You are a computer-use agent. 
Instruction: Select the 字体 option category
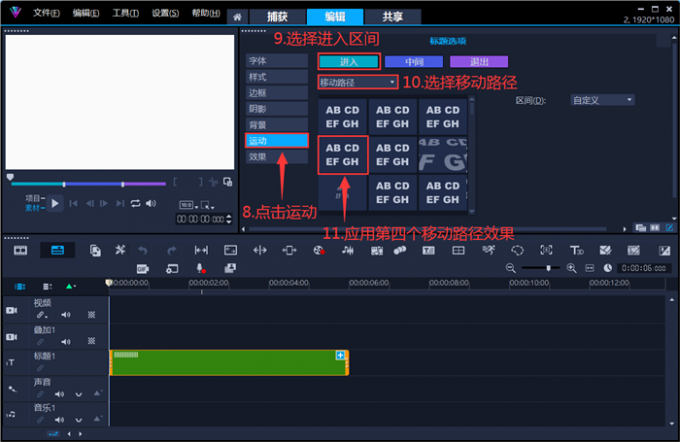pos(277,61)
